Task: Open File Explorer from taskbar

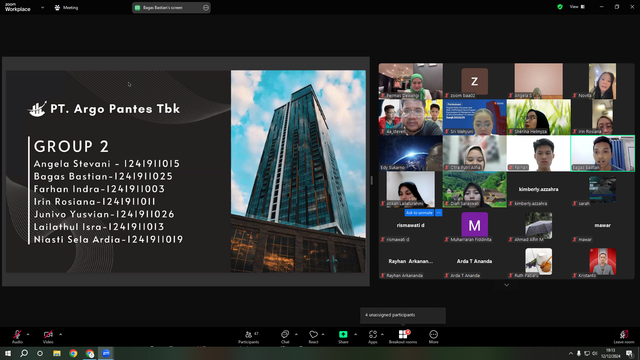Action: [57, 353]
